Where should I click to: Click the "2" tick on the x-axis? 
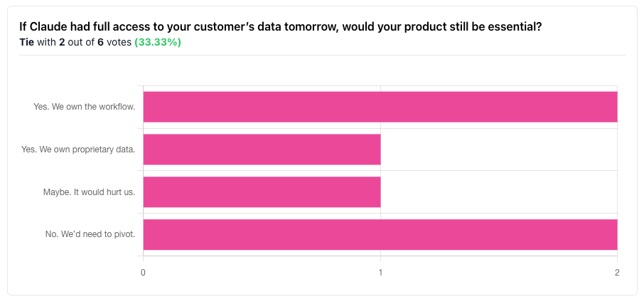coord(617,273)
